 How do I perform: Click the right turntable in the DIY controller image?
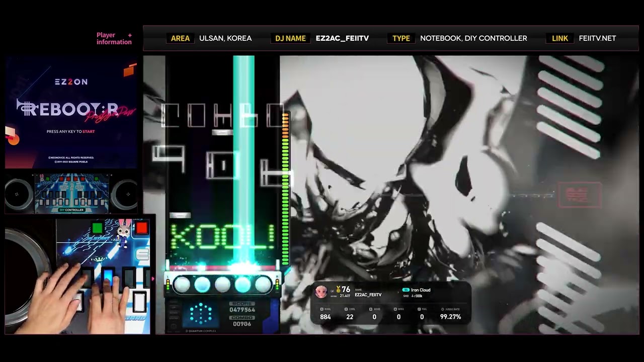[x=125, y=194]
